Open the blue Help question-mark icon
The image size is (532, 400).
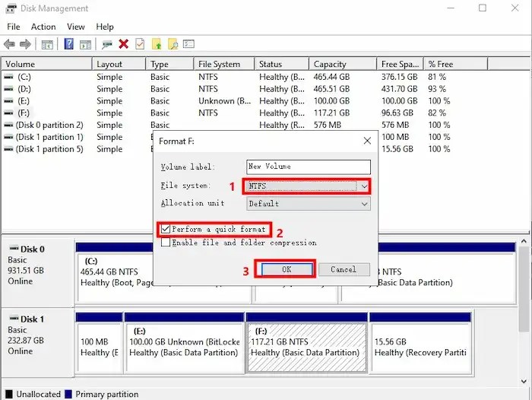[69, 44]
